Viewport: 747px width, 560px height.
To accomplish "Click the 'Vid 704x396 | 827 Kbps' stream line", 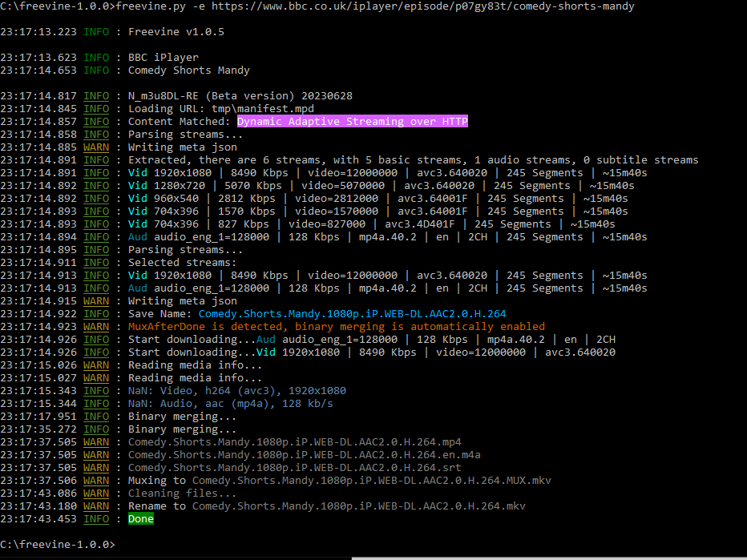I will [372, 224].
